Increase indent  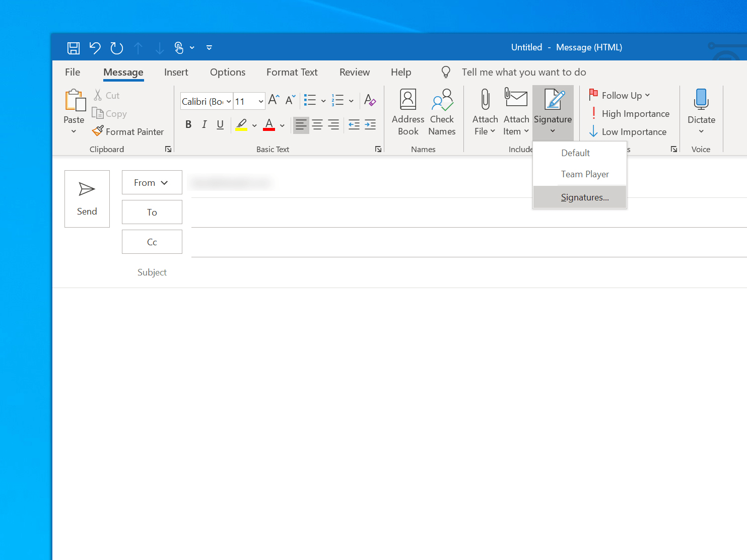(x=370, y=124)
